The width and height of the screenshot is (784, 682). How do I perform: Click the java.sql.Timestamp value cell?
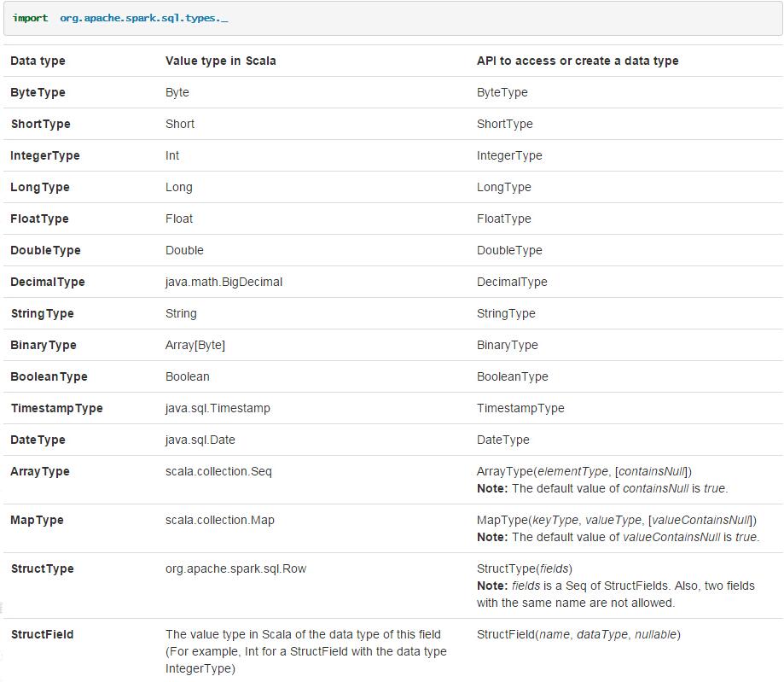(x=218, y=408)
